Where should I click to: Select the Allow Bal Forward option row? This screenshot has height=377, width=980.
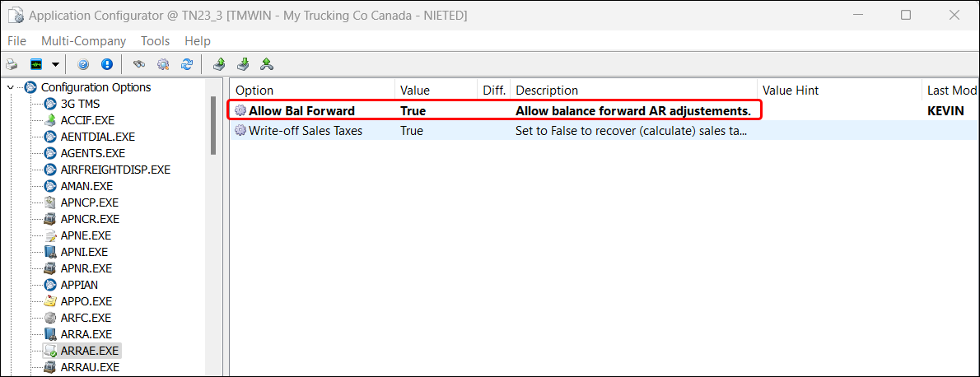[301, 110]
